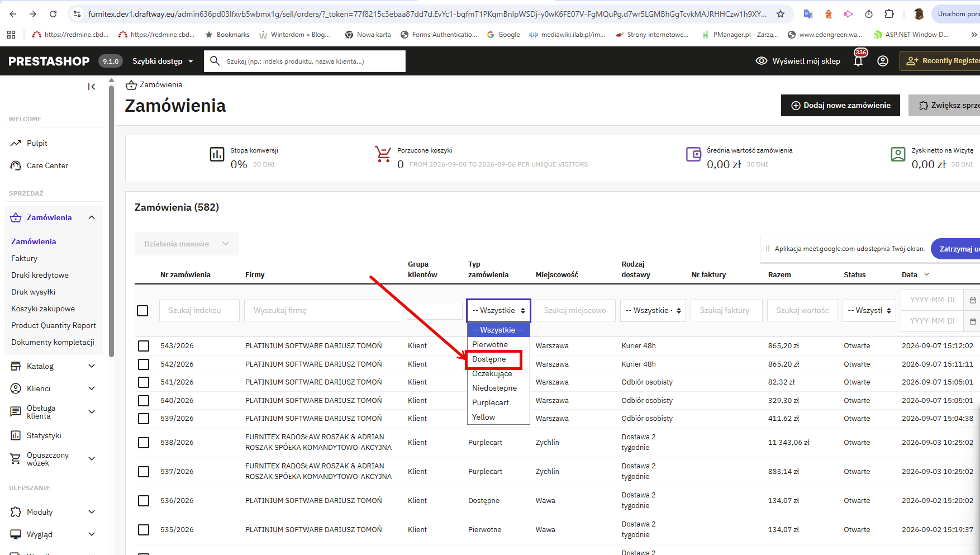Tick the checkbox for order 543/2026
The image size is (980, 555).
click(144, 346)
